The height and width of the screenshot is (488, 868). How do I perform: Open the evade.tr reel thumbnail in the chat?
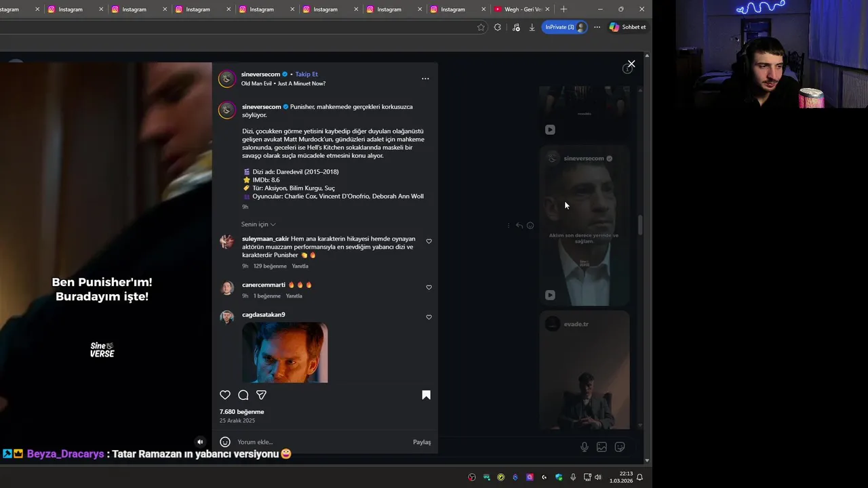pyautogui.click(x=585, y=370)
